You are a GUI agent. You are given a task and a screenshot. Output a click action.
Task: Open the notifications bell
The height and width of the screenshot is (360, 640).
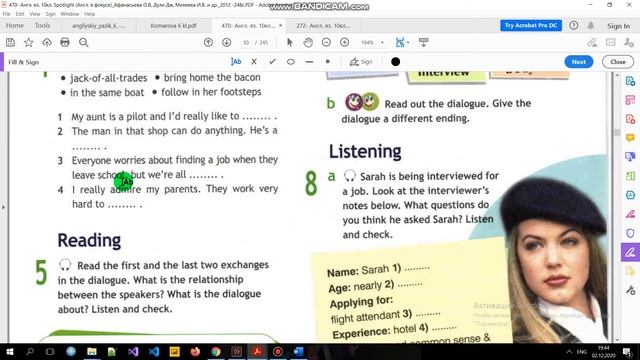591,25
